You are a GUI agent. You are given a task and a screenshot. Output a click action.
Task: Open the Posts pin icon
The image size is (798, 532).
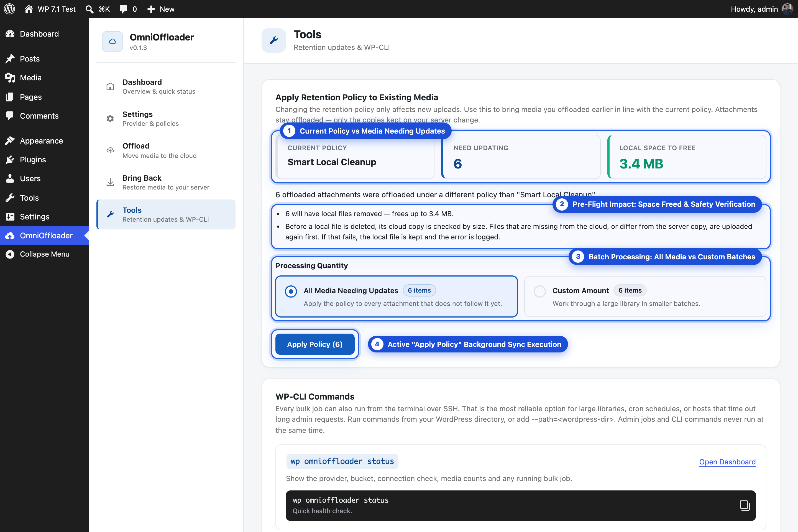click(x=10, y=59)
